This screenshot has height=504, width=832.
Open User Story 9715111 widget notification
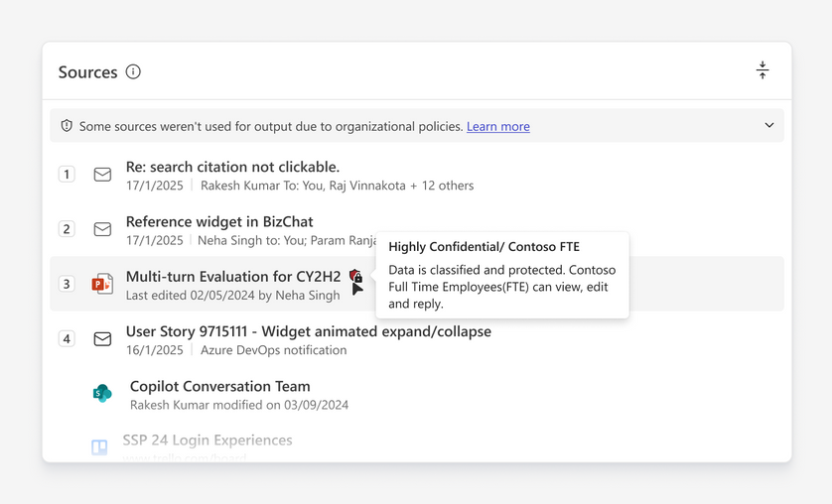[308, 331]
